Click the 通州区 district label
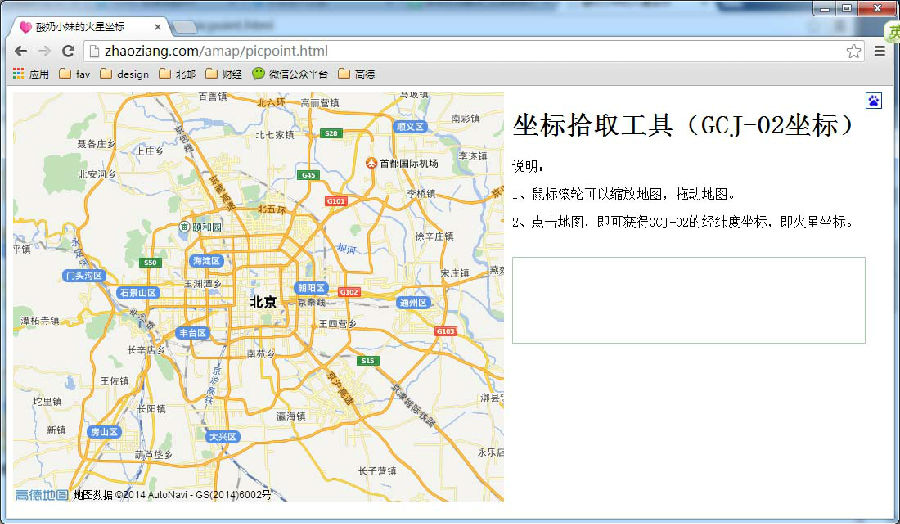900x524 pixels. 413,302
